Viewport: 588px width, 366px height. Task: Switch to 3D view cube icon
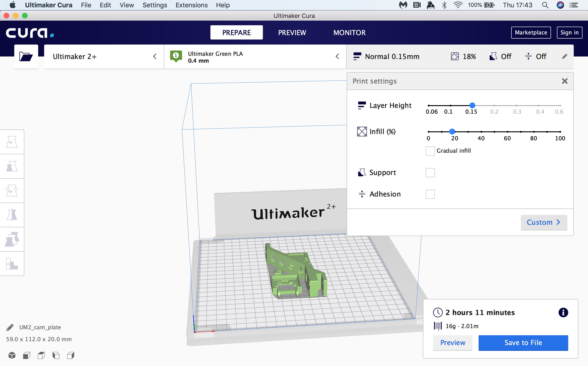(12, 355)
